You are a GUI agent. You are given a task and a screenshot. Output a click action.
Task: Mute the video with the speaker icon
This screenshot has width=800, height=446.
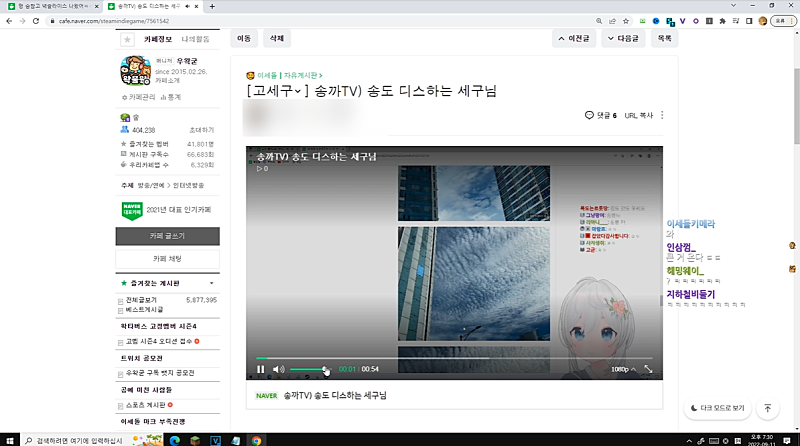coord(279,369)
